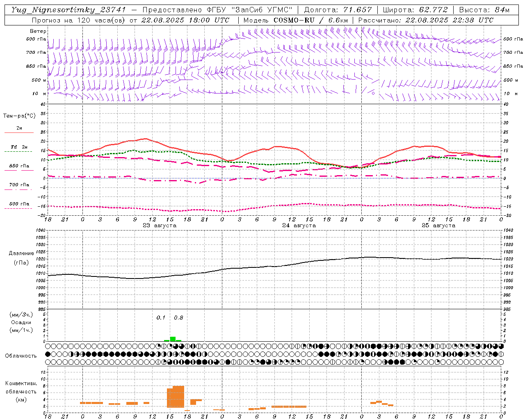The image size is (525, 420).
Task: Select the forecast start 22.08.2025 18:00 UTC
Action: tap(185, 20)
